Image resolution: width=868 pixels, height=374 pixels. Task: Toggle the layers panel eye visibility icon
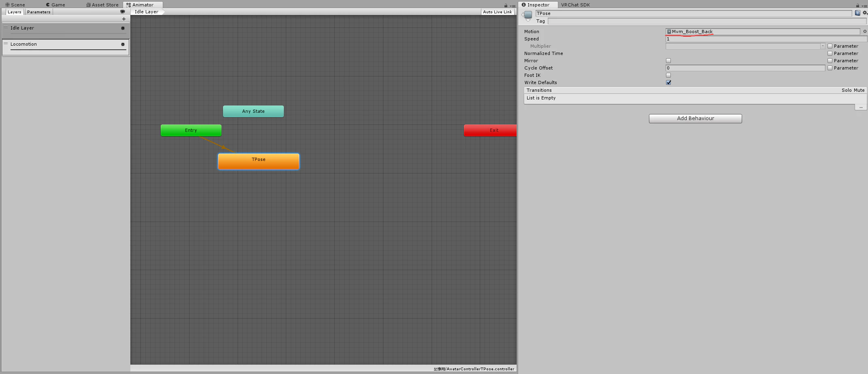(x=122, y=12)
